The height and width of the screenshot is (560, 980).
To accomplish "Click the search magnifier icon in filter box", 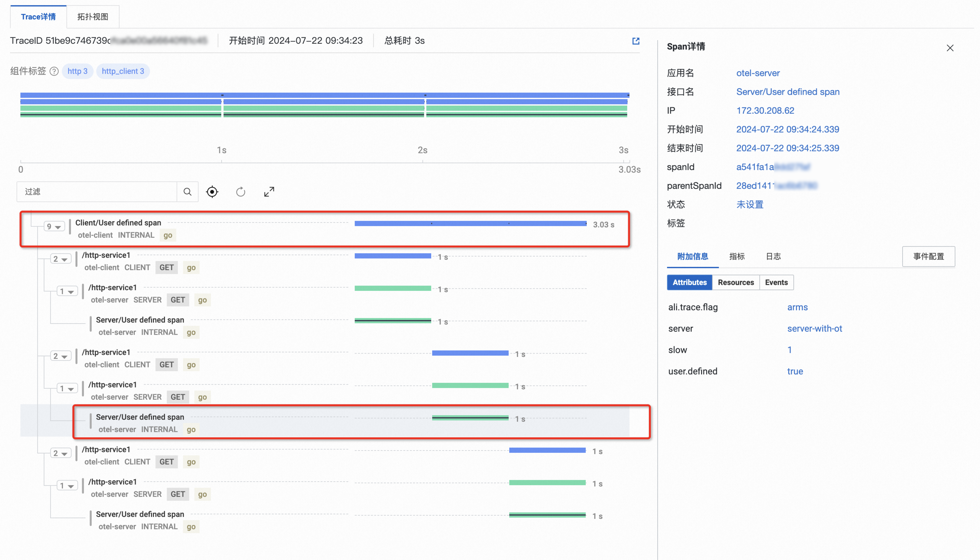I will (187, 192).
